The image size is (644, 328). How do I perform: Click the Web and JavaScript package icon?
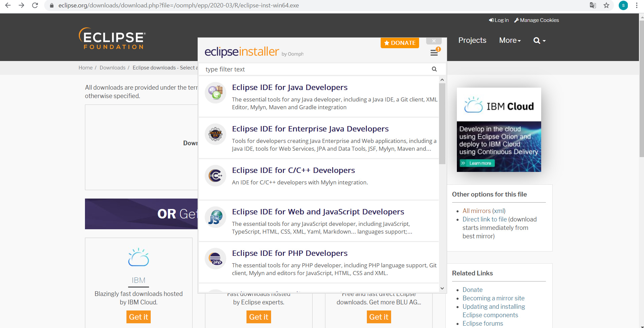215,217
